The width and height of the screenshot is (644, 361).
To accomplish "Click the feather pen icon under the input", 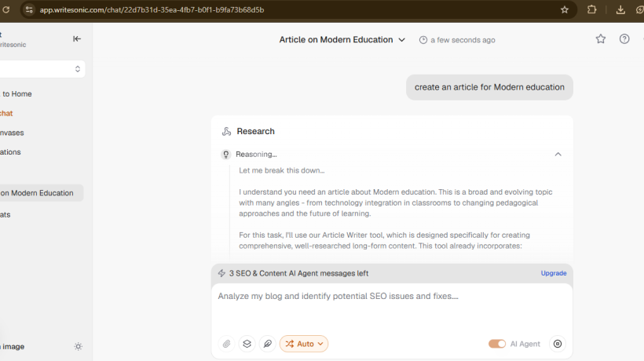I will (267, 344).
